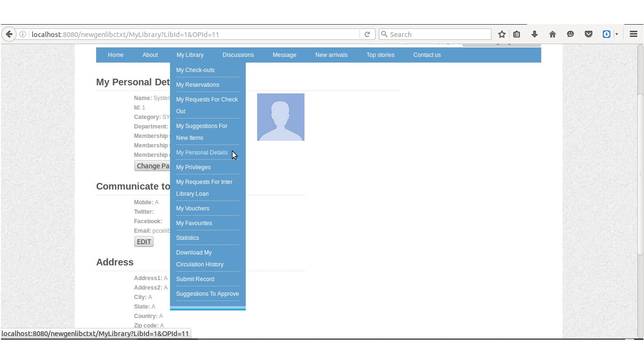644x364 pixels.
Task: Bookmark this page with the star icon
Action: click(x=502, y=34)
